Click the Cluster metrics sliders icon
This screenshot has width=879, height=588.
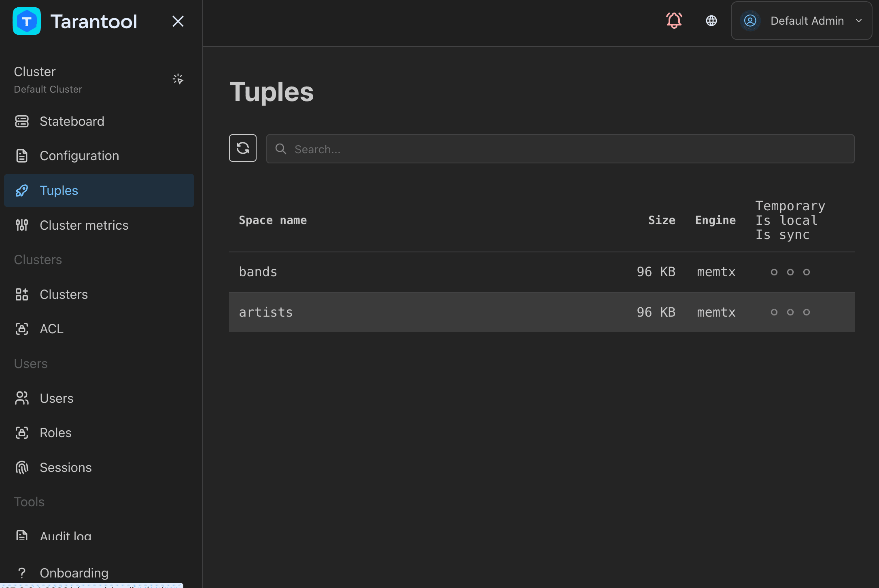(x=22, y=225)
